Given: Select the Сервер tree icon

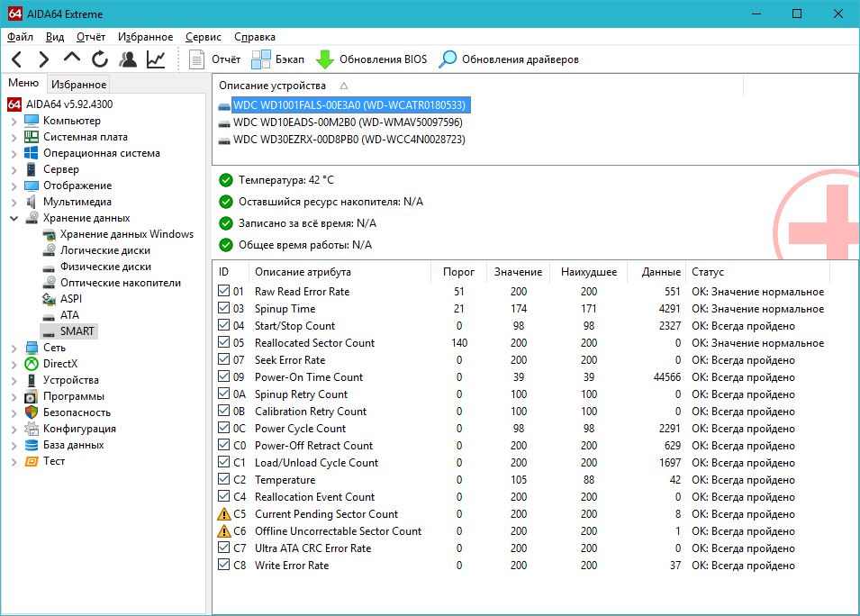Looking at the screenshot, I should coord(32,169).
